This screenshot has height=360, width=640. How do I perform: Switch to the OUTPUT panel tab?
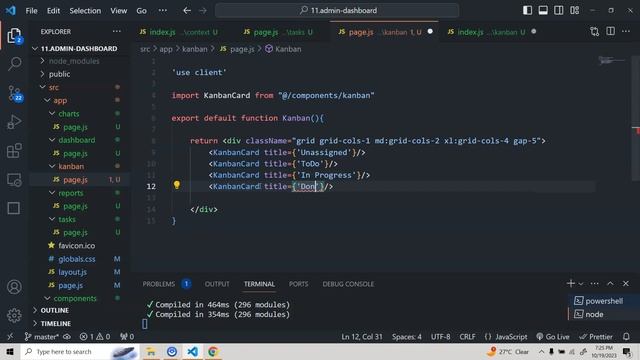coord(217,284)
